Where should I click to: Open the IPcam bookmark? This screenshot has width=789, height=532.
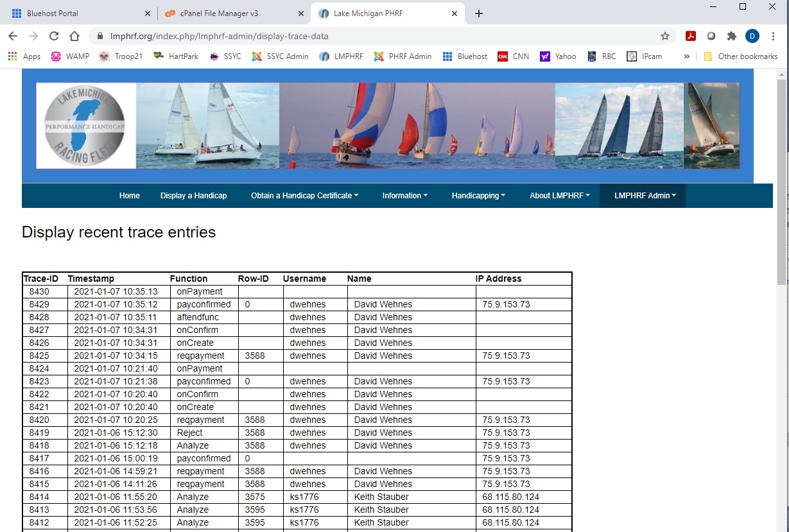coord(645,56)
